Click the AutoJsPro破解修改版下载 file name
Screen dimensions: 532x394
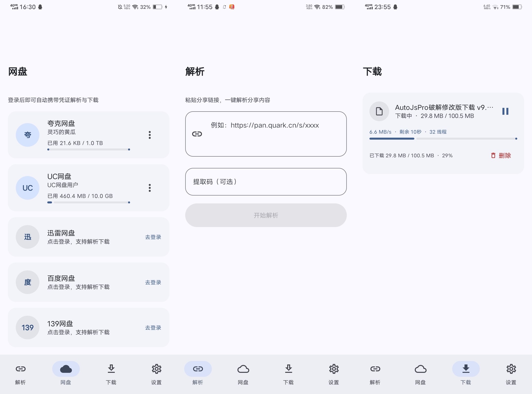tap(444, 107)
